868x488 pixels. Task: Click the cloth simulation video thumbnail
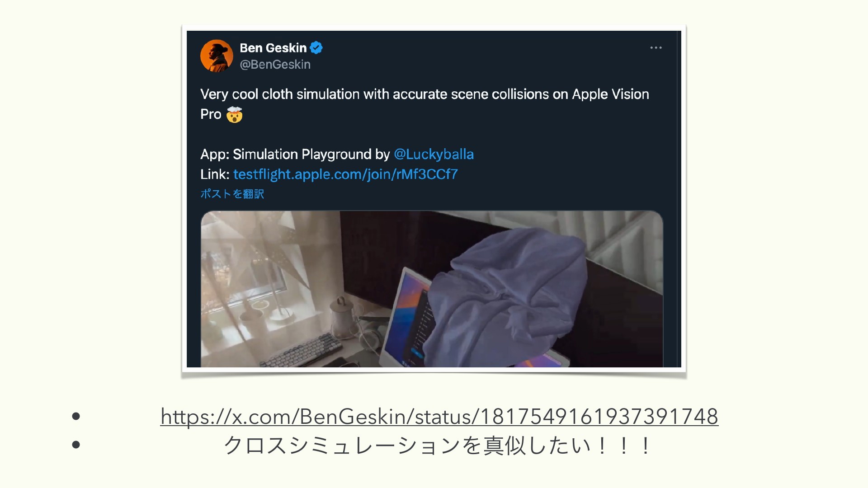pyautogui.click(x=432, y=289)
